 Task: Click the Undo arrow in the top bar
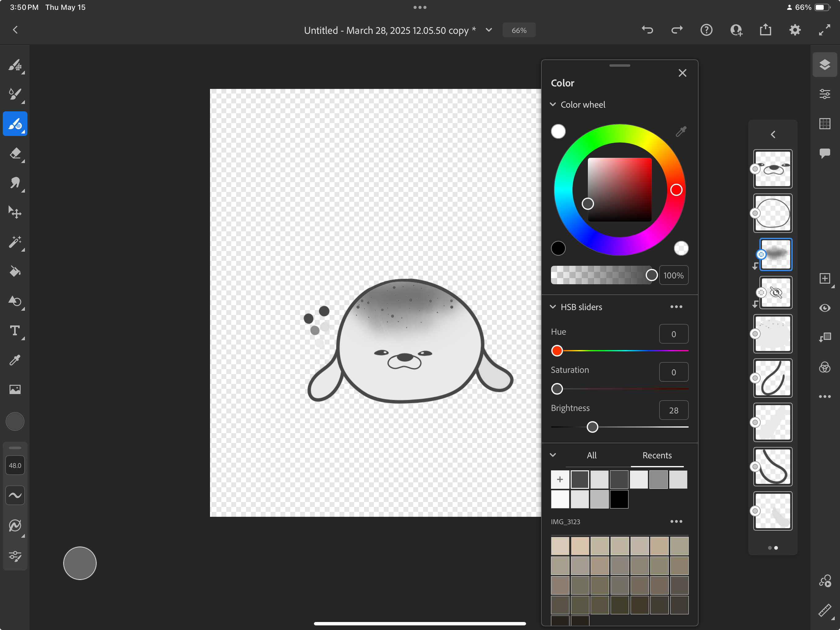coord(647,30)
